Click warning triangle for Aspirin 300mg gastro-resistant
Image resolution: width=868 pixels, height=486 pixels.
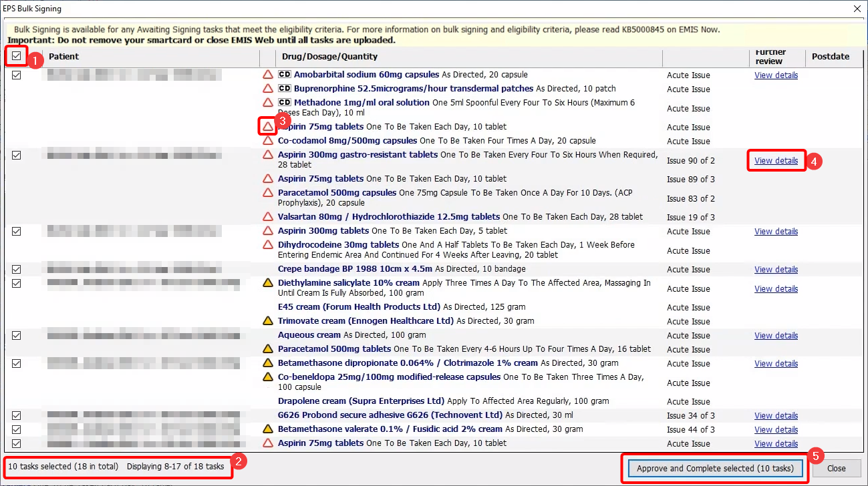pos(268,155)
